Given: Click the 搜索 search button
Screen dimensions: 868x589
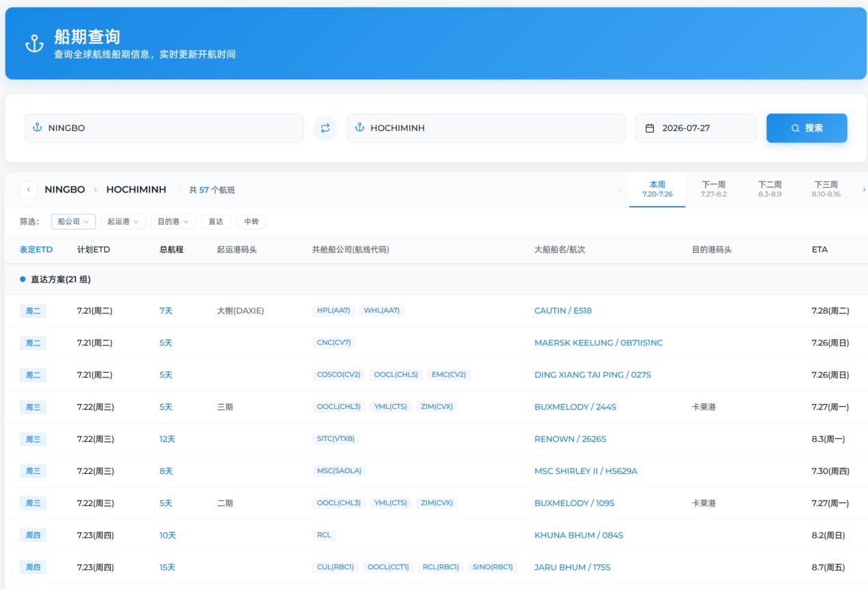Looking at the screenshot, I should click(x=807, y=128).
